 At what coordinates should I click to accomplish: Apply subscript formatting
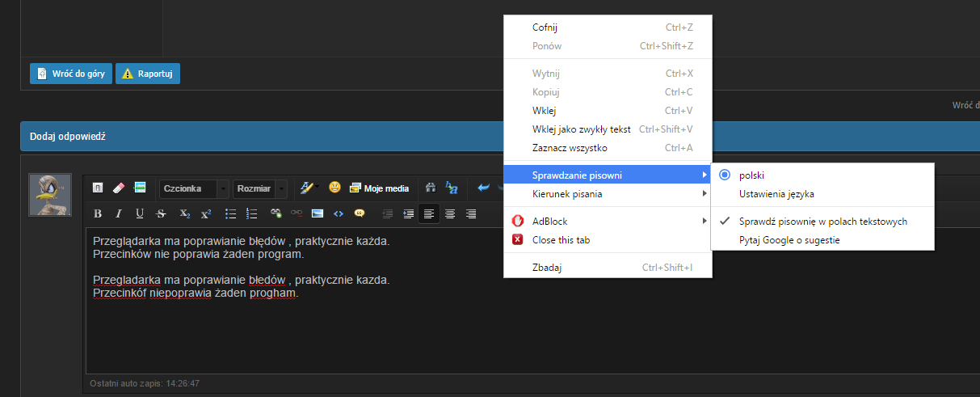pos(184,213)
